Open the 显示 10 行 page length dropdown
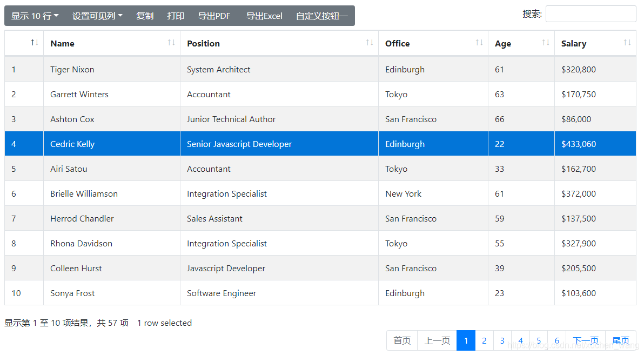This screenshot has width=644, height=355. pos(33,16)
